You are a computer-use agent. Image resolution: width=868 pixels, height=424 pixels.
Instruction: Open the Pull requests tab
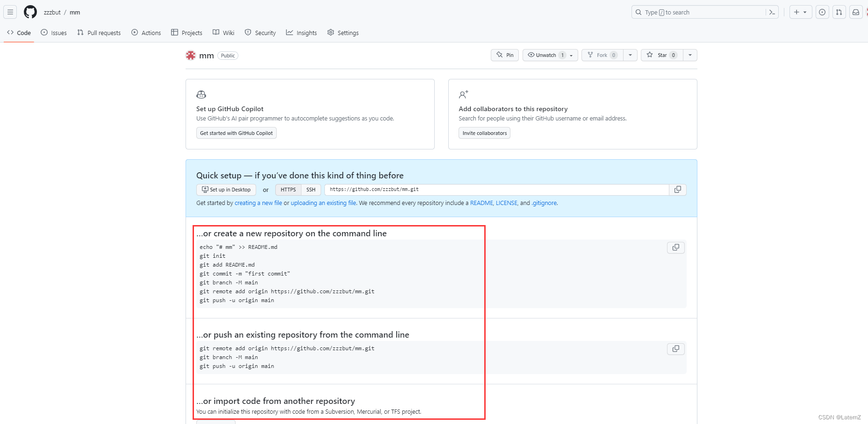(99, 33)
